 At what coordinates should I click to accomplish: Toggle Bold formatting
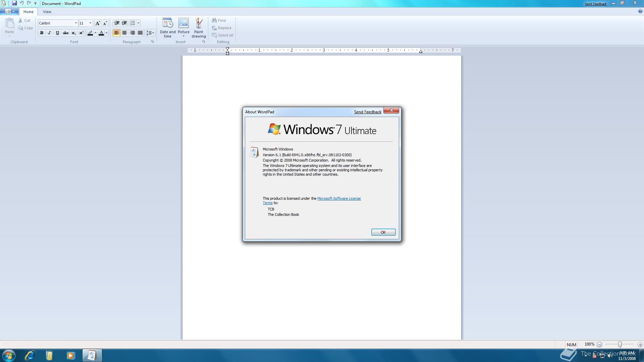(42, 33)
